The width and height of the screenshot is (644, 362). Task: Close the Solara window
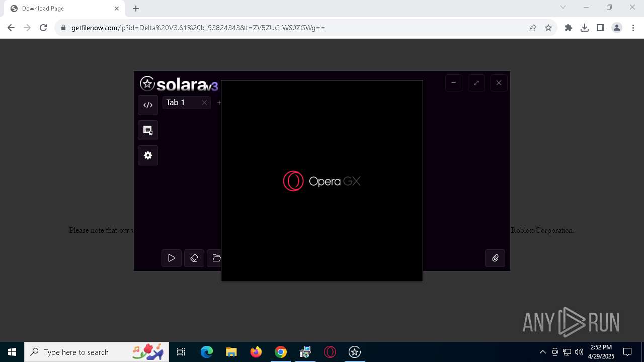499,83
